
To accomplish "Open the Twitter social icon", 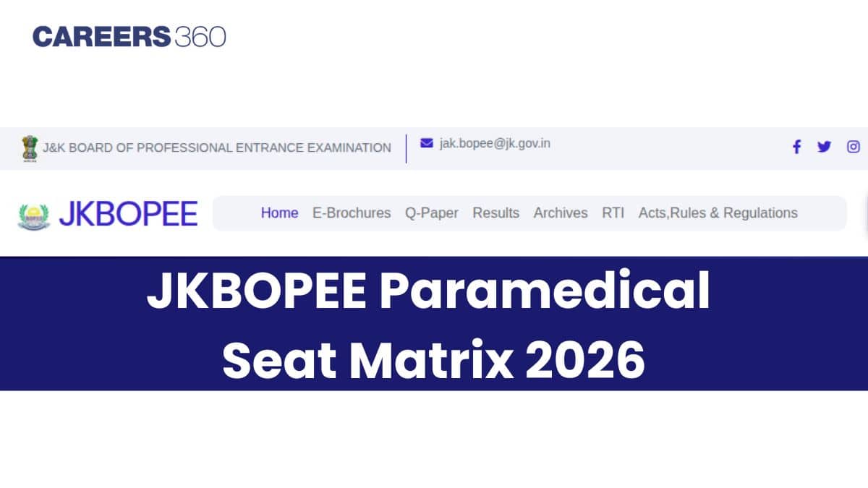I will coord(824,147).
